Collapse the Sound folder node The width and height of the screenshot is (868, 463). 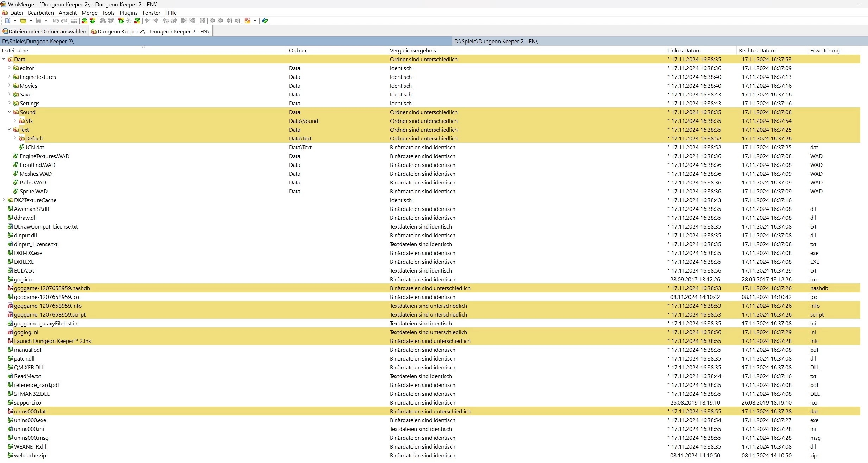pyautogui.click(x=9, y=112)
